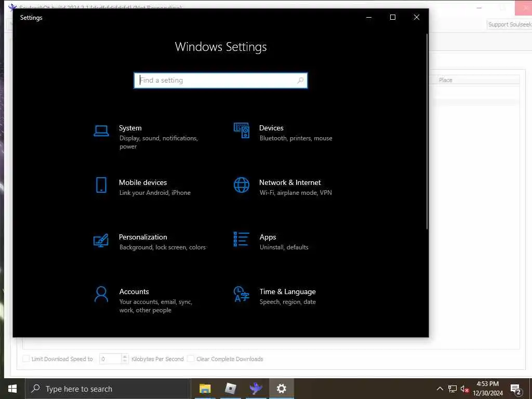The height and width of the screenshot is (399, 532).
Task: Click 'Background, lock screen, colors' description
Action: pyautogui.click(x=163, y=247)
